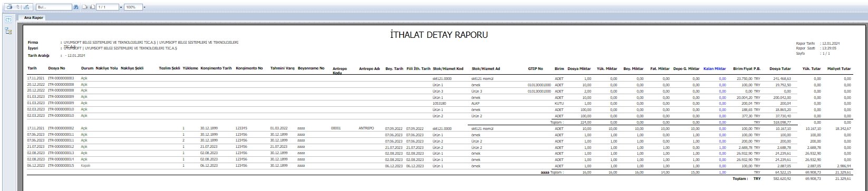This screenshot has width=868, height=191.
Task: Print the report with the printer icon
Action: click(x=9, y=7)
